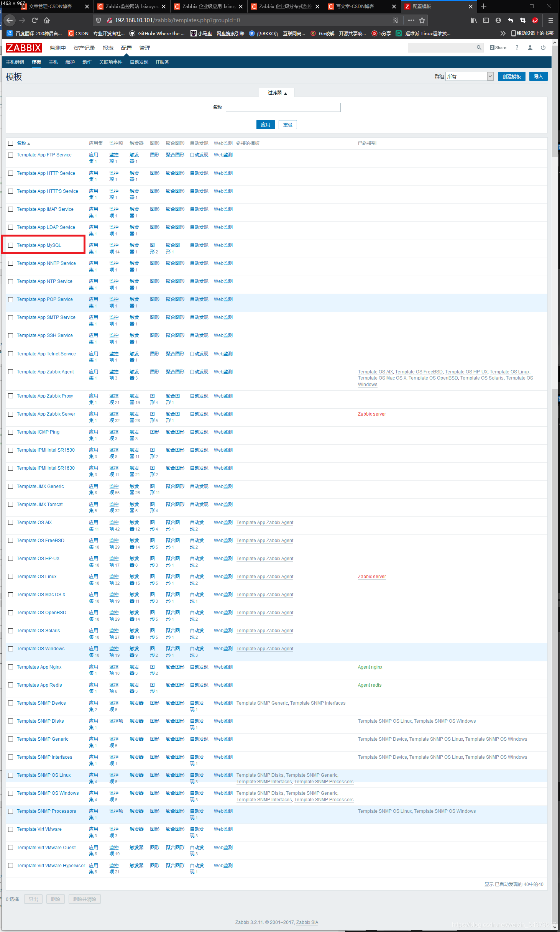Open the 报表 top menu
The image size is (560, 932).
click(x=108, y=48)
